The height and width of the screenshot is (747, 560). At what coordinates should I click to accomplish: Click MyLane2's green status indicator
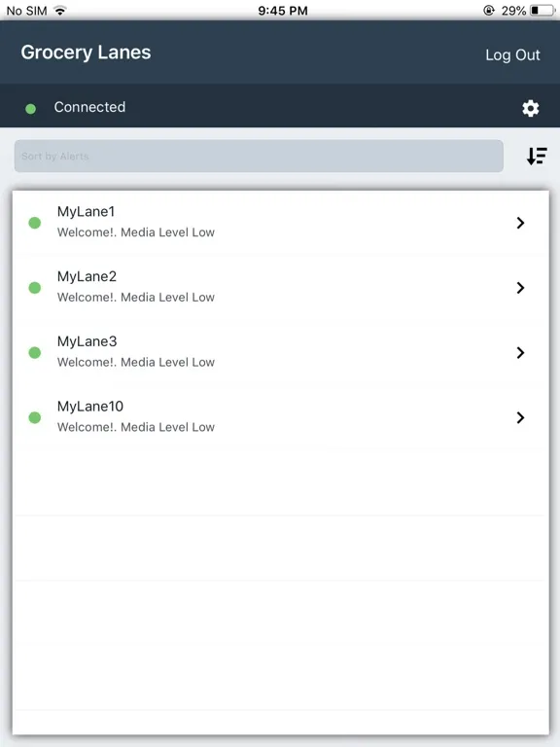[x=35, y=287]
